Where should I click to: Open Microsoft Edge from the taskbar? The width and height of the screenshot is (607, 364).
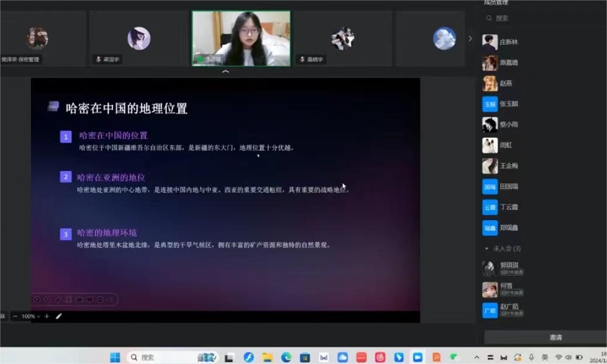[286, 357]
